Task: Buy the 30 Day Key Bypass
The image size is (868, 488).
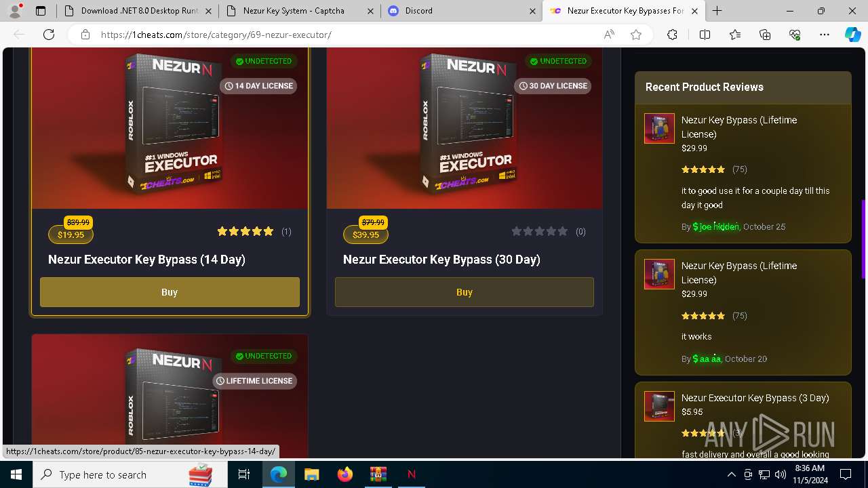Action: pos(465,292)
